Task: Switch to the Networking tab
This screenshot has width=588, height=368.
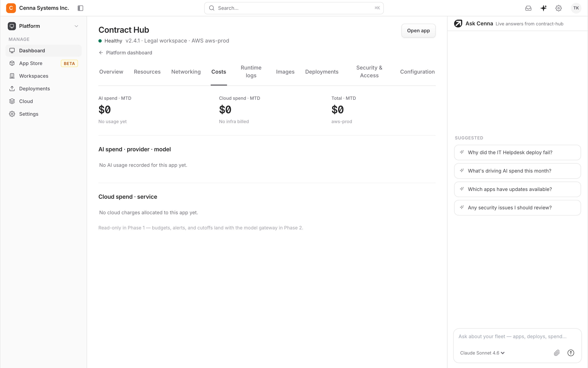Action: (186, 72)
